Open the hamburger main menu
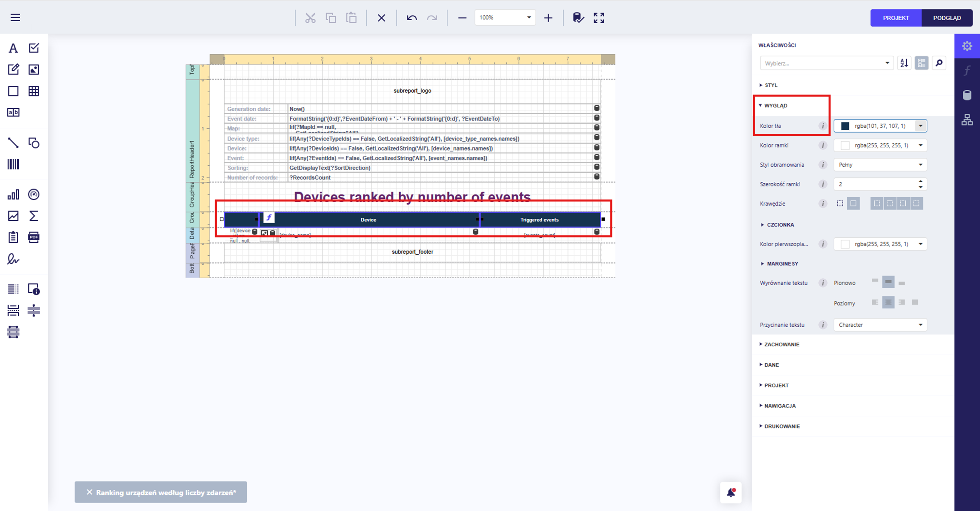This screenshot has width=980, height=511. 15,17
